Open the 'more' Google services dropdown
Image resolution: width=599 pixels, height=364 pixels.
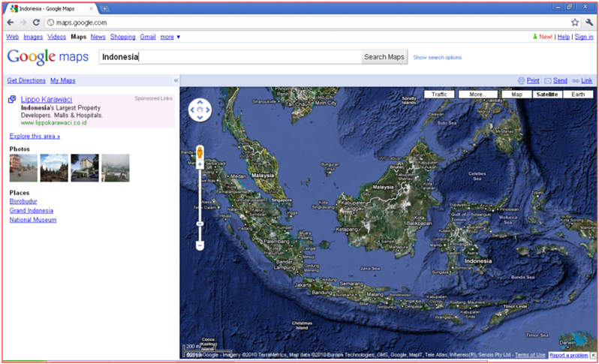coord(170,37)
